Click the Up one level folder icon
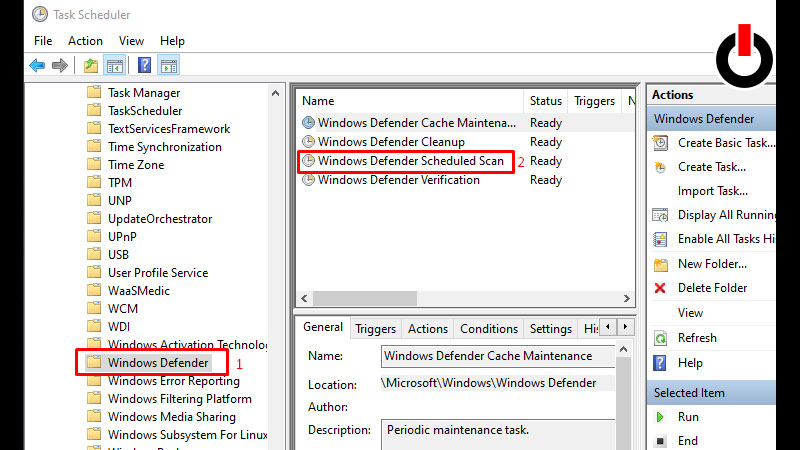This screenshot has height=450, width=800. tap(91, 65)
